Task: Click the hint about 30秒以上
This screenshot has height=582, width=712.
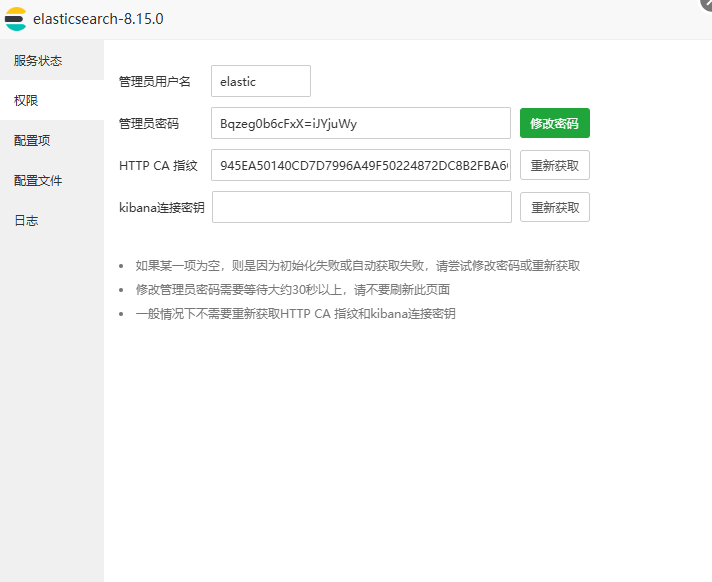Action: [292, 290]
